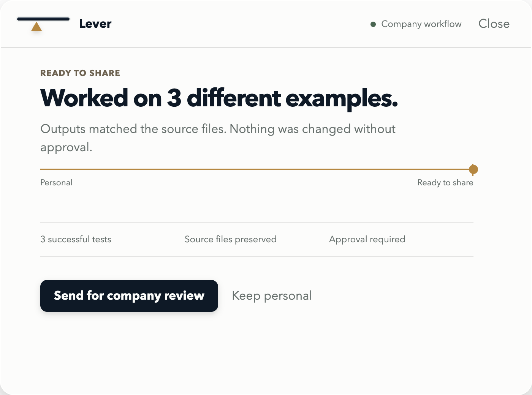Viewport: 532px width, 395px height.
Task: Click the Lever balance logo icon
Action: pos(43,24)
